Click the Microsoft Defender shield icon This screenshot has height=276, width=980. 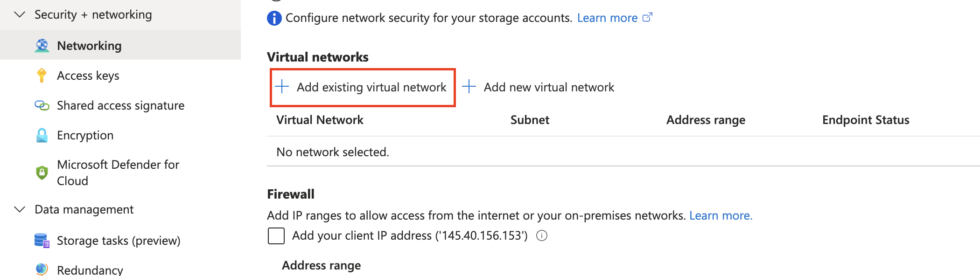pyautogui.click(x=42, y=172)
